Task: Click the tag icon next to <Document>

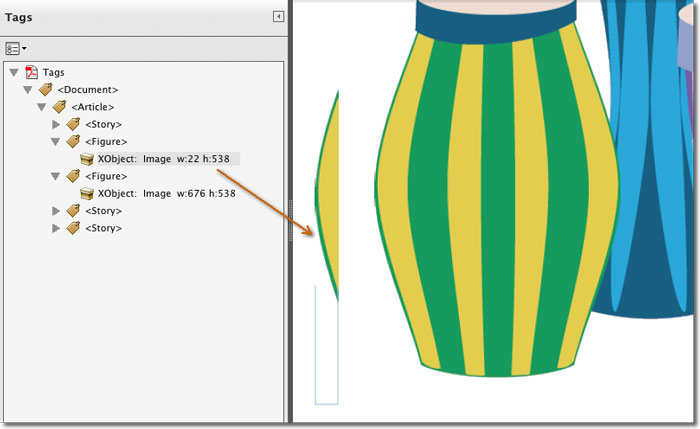Action: point(45,90)
